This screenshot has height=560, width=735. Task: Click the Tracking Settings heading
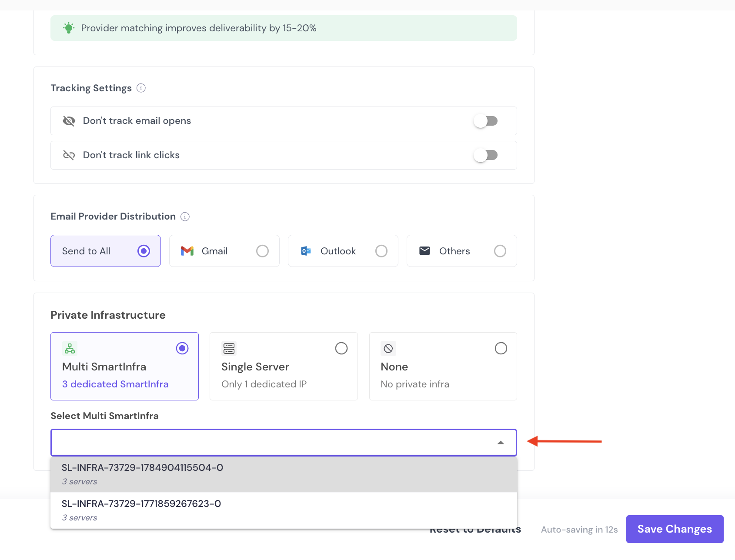(91, 88)
